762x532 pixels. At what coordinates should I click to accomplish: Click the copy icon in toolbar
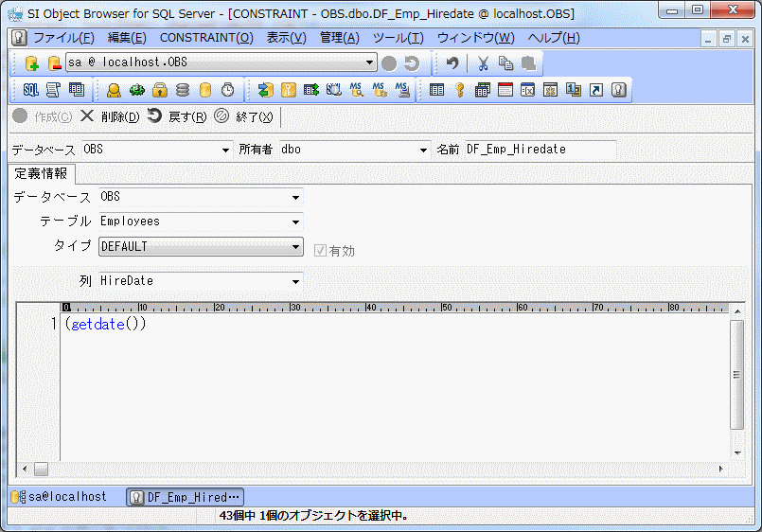point(505,63)
